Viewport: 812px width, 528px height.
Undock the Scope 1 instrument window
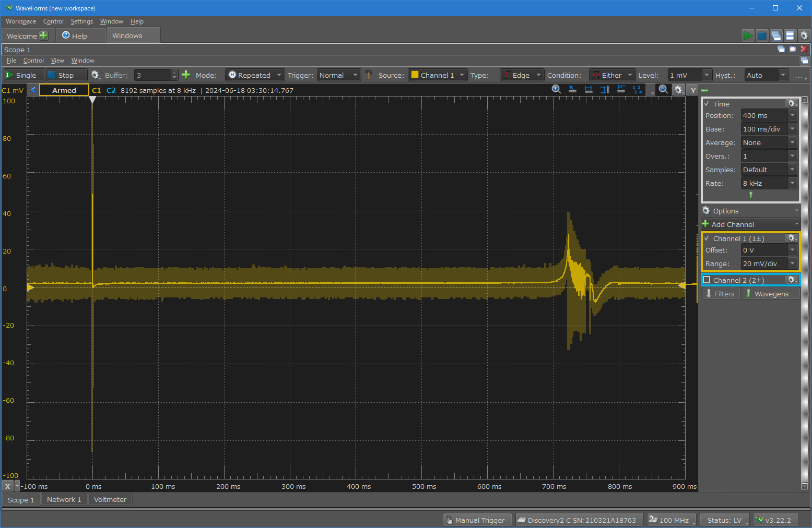pos(781,49)
